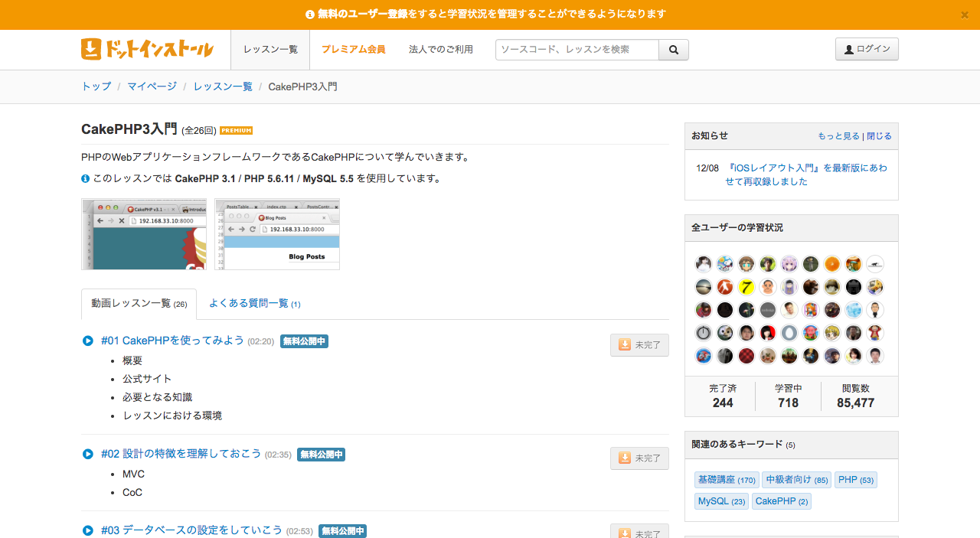The image size is (980, 538).
Task: Open the purple-haired anime girl avatar
Action: [789, 264]
